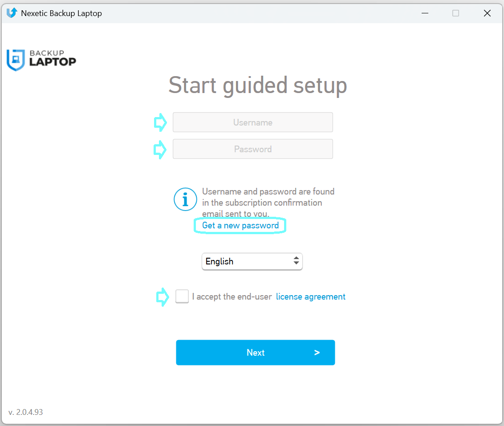Click the Next button
This screenshot has height=426, width=504.
tap(256, 353)
